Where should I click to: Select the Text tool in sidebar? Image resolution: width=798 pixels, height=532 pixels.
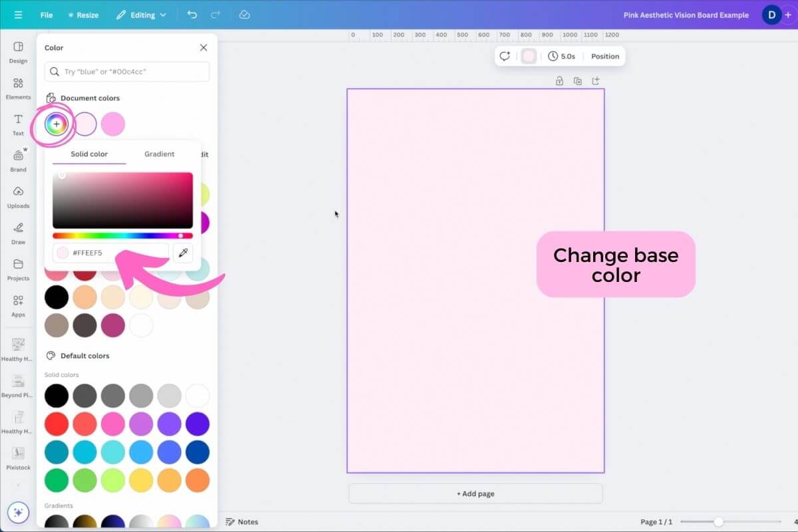(x=18, y=124)
